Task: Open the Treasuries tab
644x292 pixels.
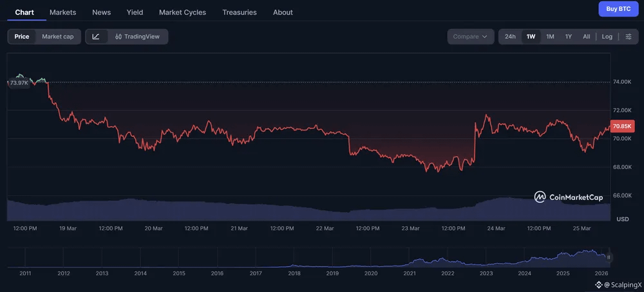Action: [x=240, y=12]
